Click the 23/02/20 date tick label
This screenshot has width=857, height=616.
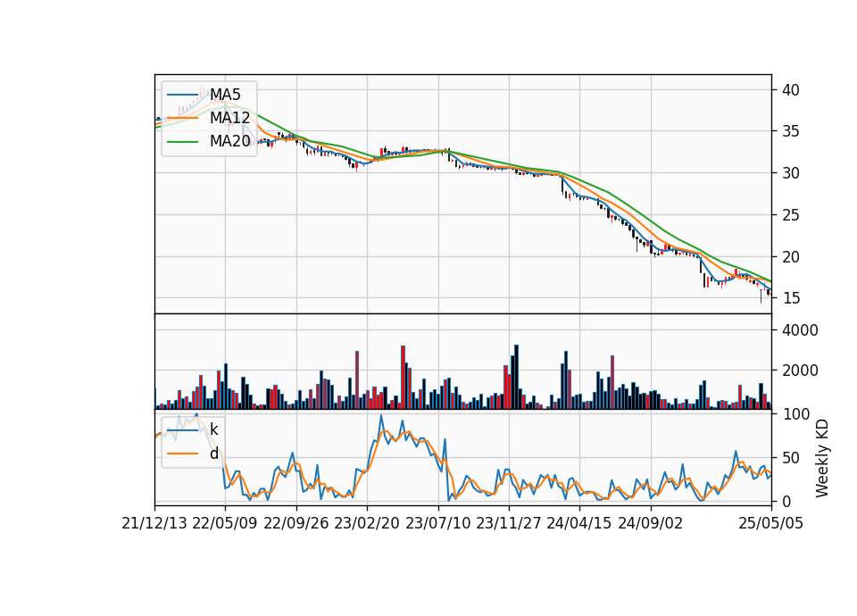point(367,524)
